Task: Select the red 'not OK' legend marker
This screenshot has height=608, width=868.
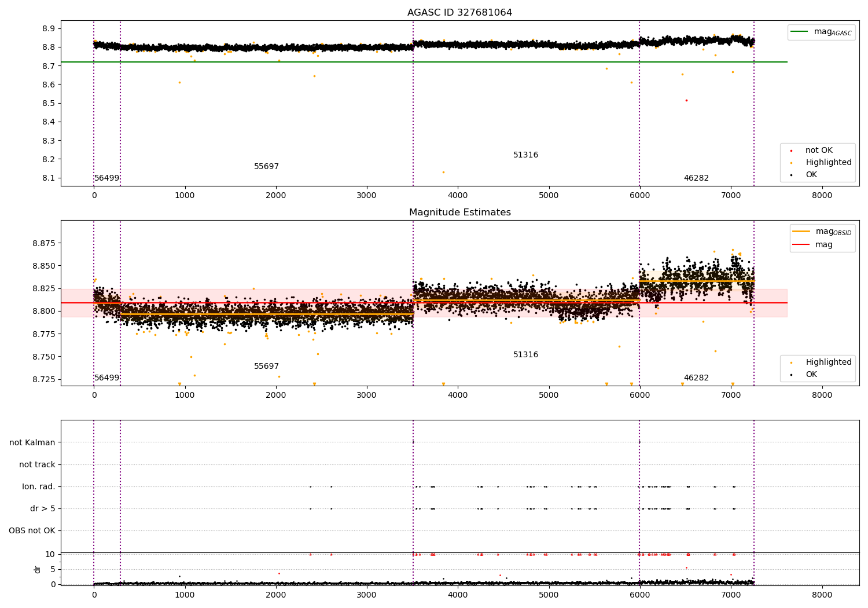Action: click(791, 151)
